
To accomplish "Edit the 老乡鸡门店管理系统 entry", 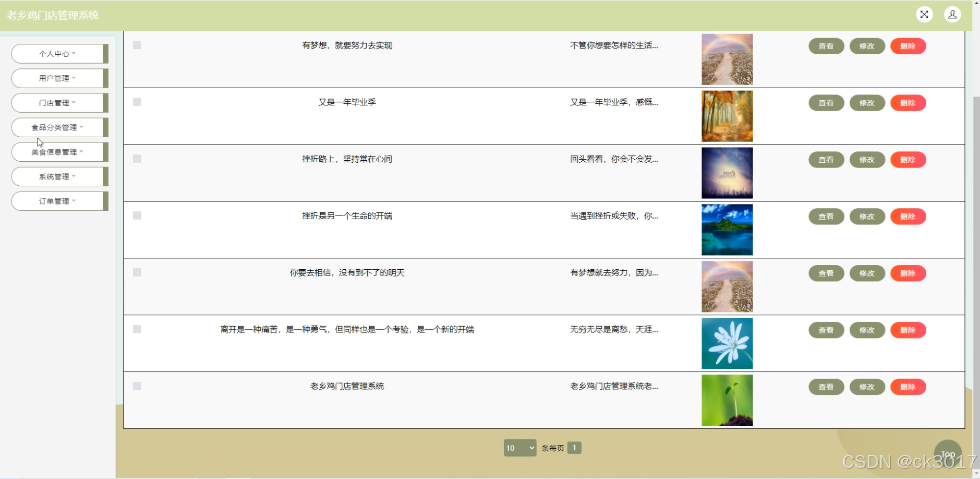I will coord(867,387).
